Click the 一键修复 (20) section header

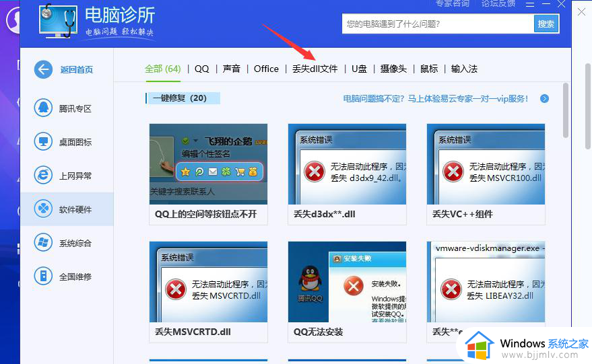pyautogui.click(x=183, y=98)
